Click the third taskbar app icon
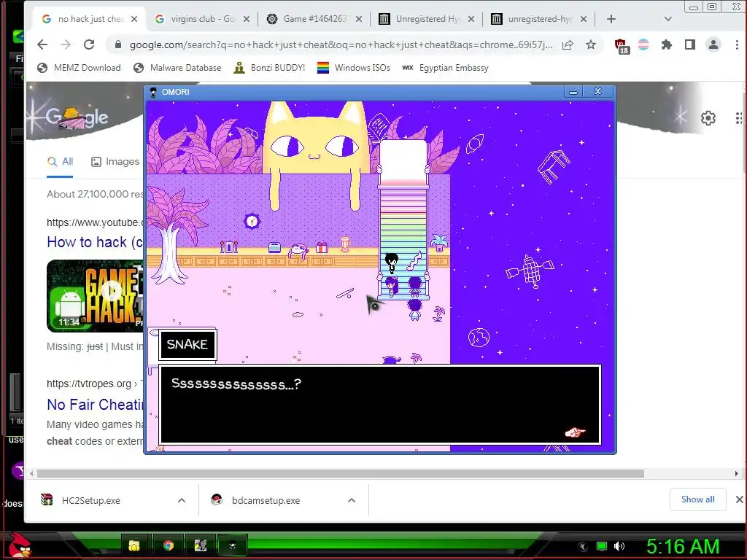 (x=201, y=545)
